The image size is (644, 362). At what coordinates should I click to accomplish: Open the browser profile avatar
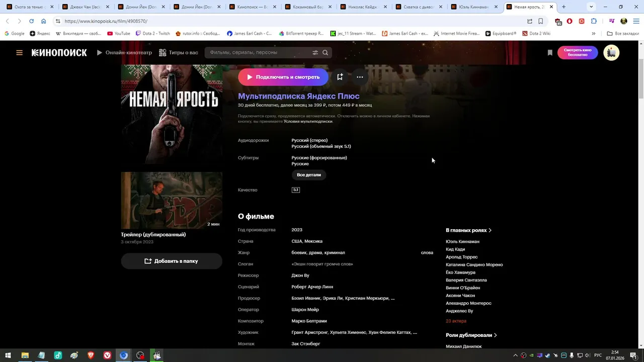tap(624, 21)
